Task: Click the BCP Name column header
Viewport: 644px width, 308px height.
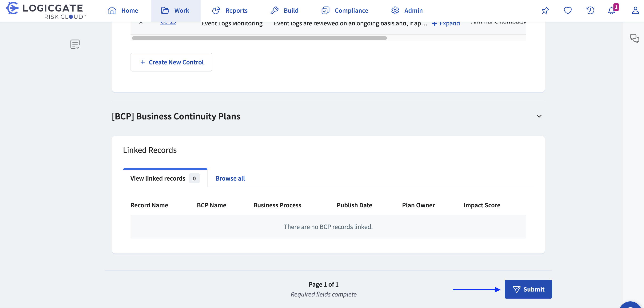Action: [x=211, y=205]
